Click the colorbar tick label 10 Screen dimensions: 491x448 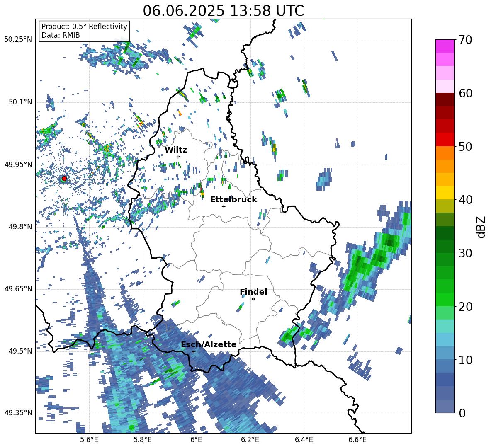tap(465, 360)
